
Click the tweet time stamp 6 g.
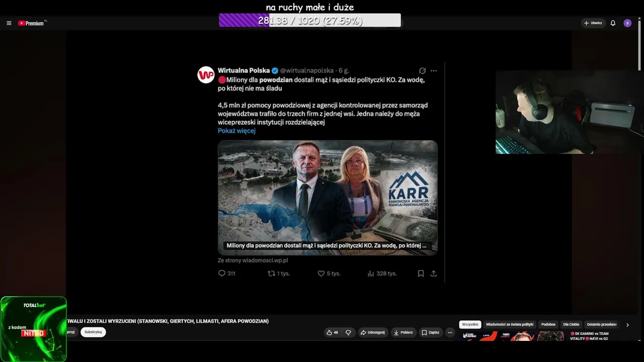tap(344, 71)
